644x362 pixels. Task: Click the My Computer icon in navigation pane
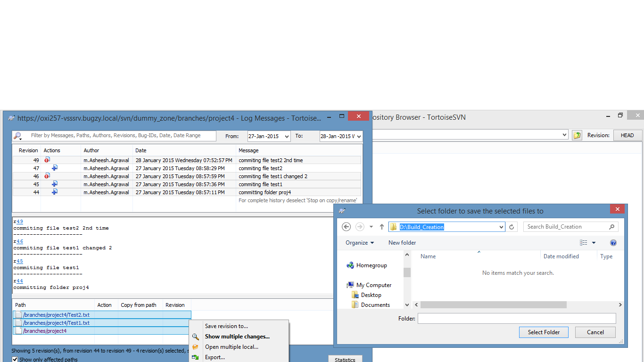(x=350, y=285)
